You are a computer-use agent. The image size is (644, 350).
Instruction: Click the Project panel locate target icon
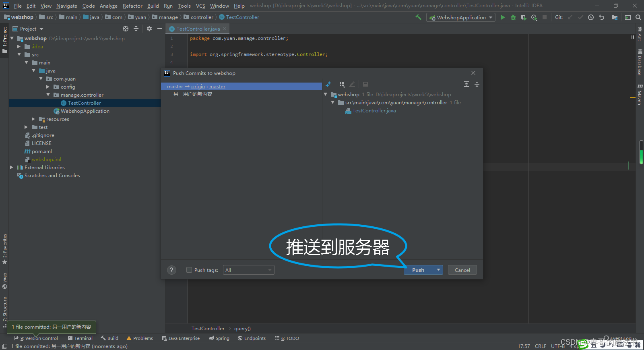(x=126, y=29)
